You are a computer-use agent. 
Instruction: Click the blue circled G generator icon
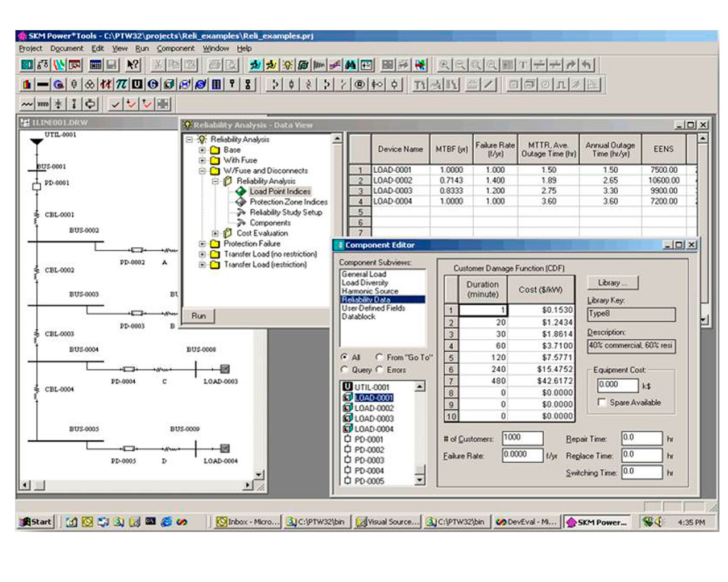point(153,85)
